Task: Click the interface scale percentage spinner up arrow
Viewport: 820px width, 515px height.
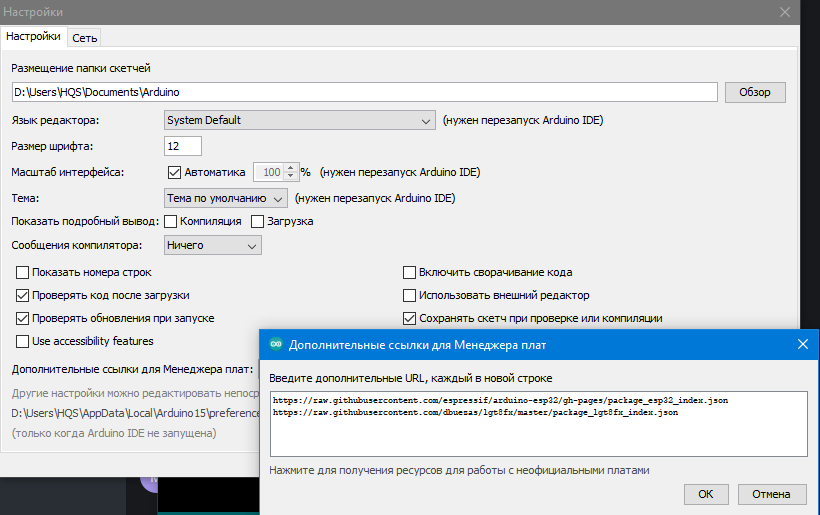Action: 291,168
